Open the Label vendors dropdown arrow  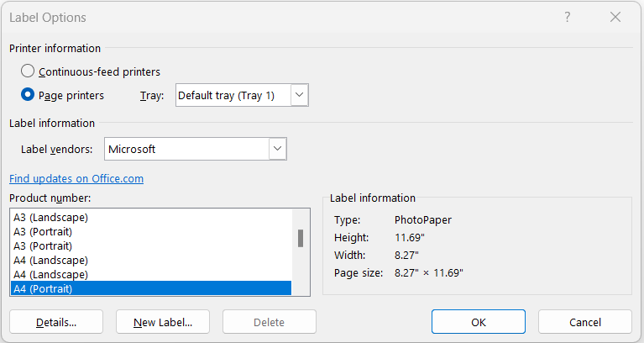(278, 149)
